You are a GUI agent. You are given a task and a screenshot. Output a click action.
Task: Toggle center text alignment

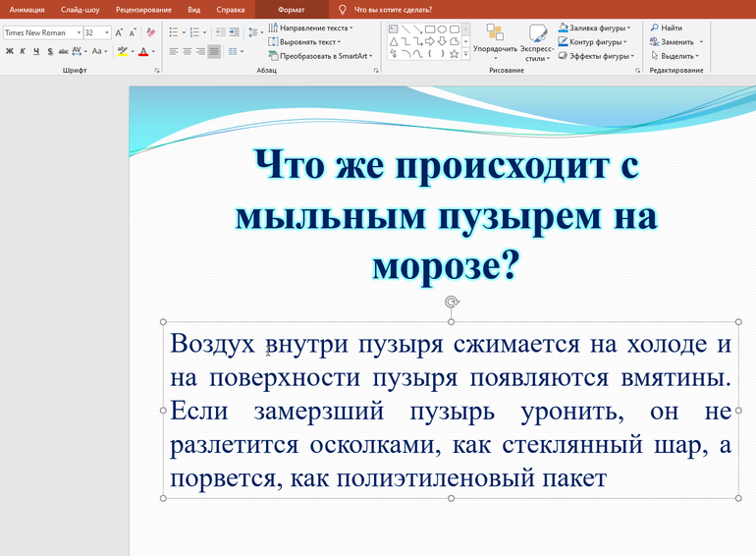coord(188,51)
